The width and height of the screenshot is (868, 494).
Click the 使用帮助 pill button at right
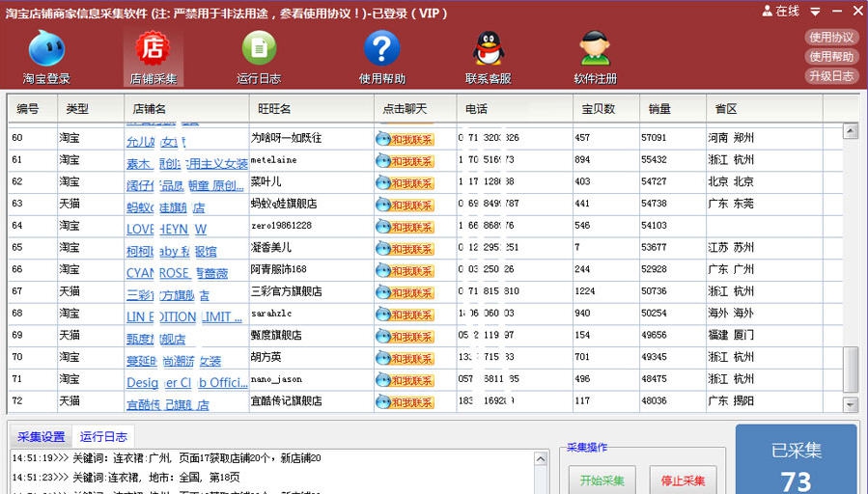pyautogui.click(x=831, y=56)
